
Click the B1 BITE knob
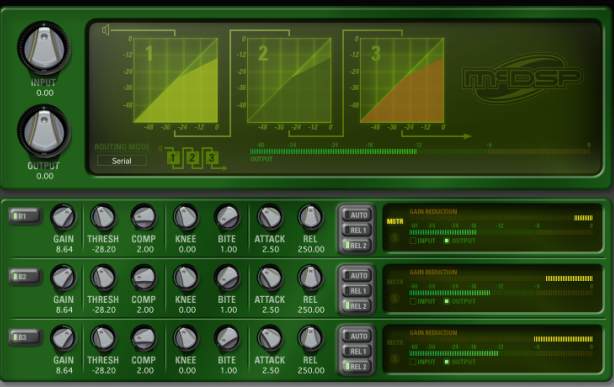(x=227, y=217)
